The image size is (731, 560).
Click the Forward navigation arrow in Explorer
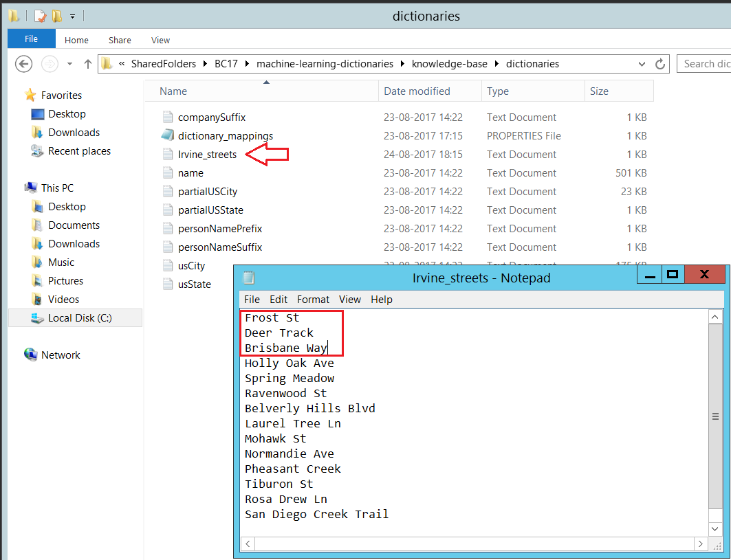(50, 64)
